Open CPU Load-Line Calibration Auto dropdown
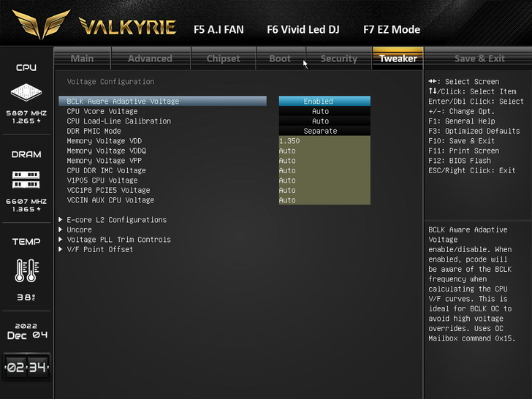 [x=324, y=121]
